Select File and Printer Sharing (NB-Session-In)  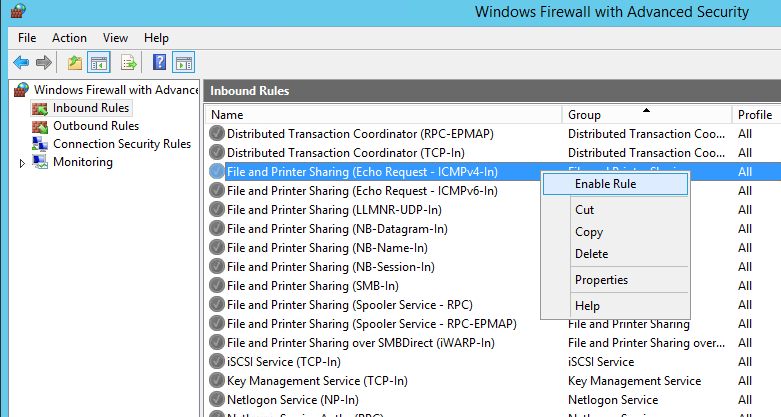click(x=331, y=267)
